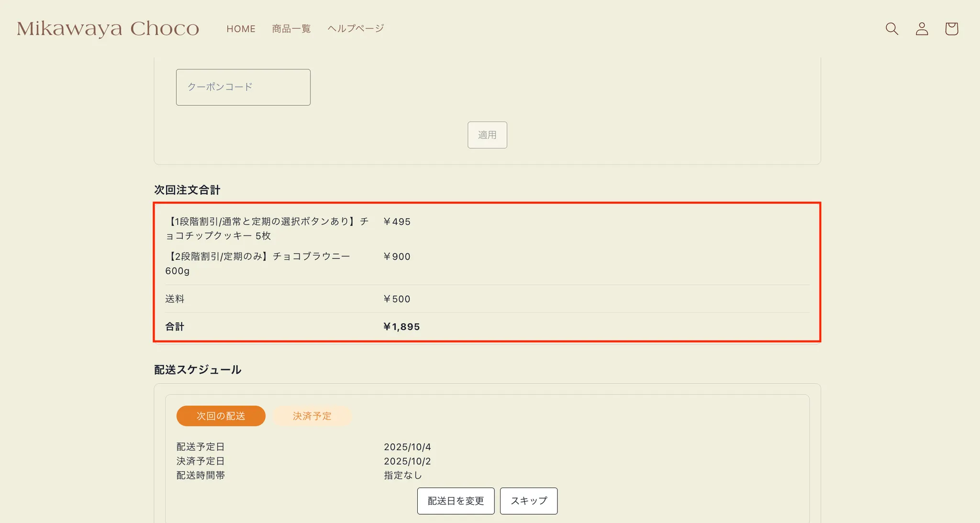
Task: Focus the クーポンコード input field
Action: [x=243, y=87]
